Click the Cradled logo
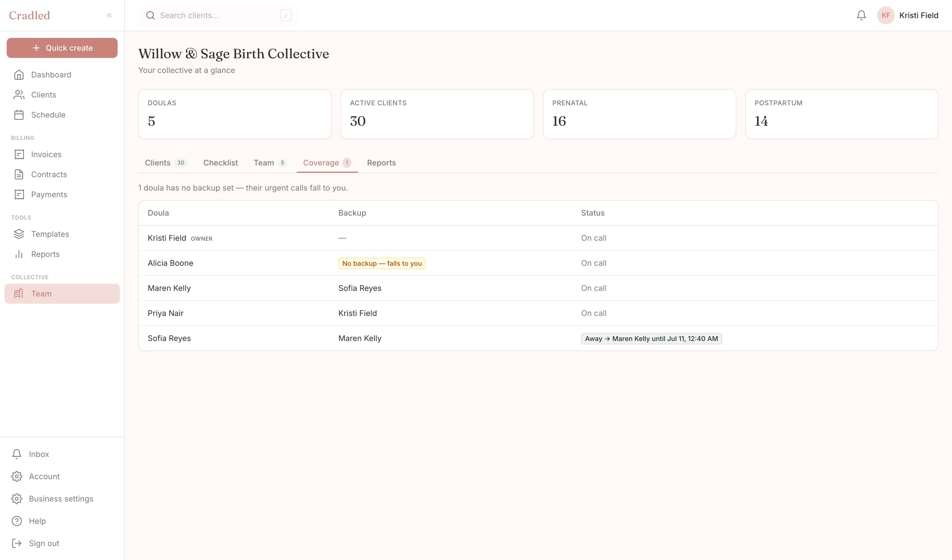The height and width of the screenshot is (560, 952). [30, 16]
